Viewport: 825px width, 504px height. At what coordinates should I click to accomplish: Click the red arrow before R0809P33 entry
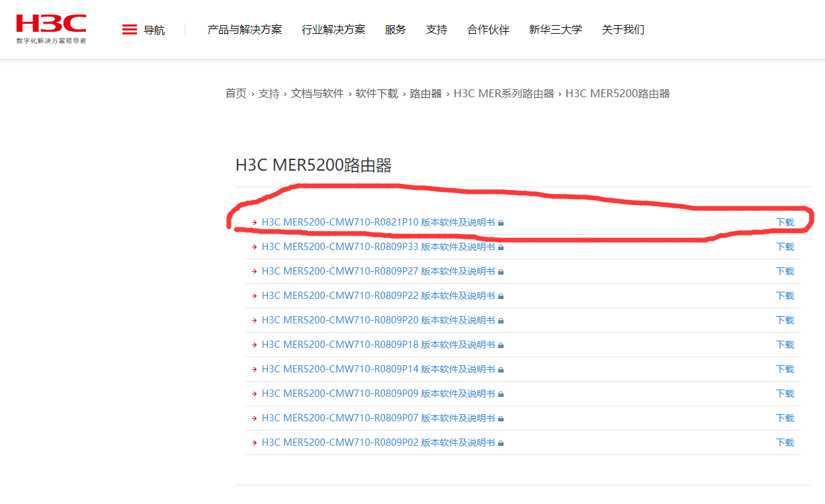point(255,247)
